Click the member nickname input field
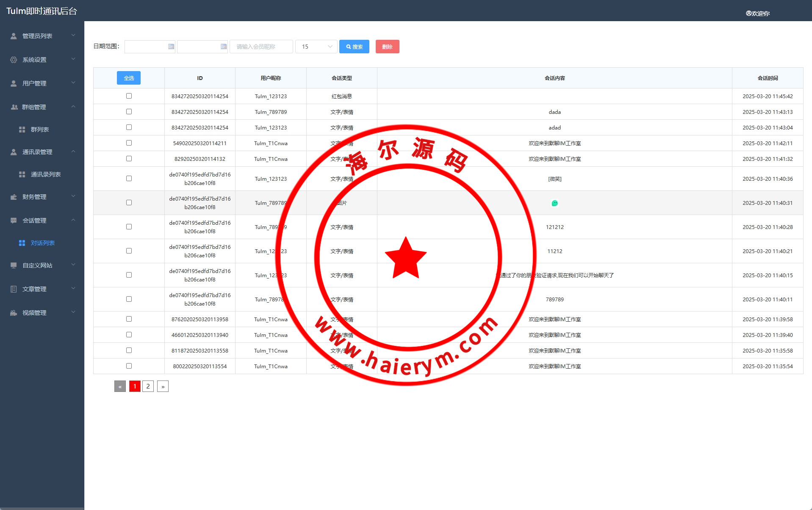 261,47
